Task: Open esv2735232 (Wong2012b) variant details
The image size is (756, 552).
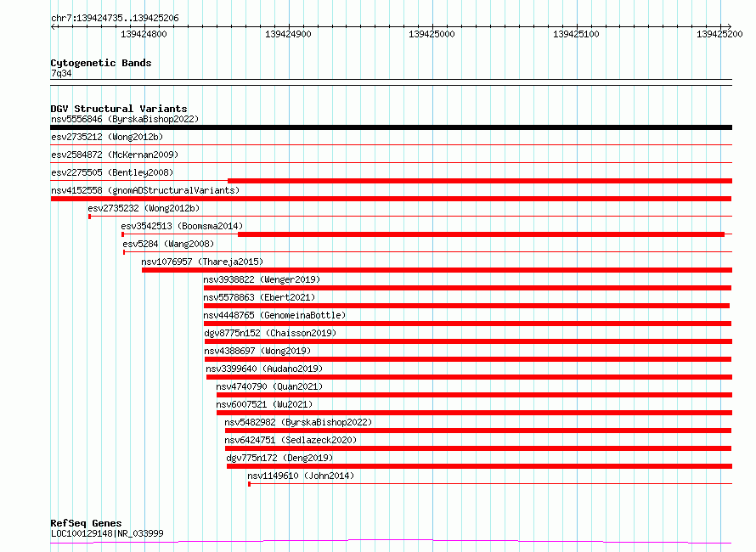Action: tap(144, 208)
